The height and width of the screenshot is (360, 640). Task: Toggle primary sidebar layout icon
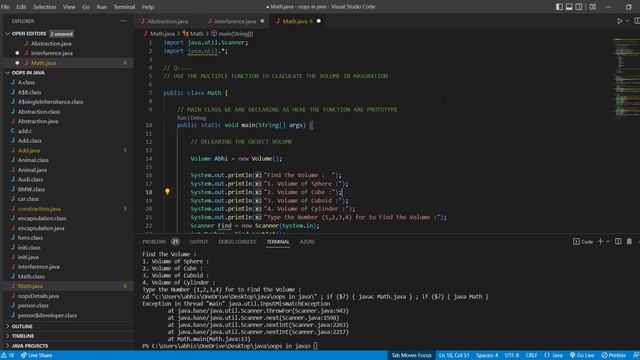(559, 7)
